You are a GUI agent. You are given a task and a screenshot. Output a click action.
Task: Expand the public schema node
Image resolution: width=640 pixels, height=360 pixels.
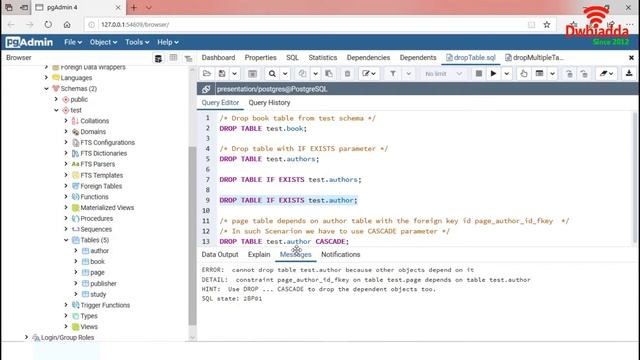click(x=56, y=99)
